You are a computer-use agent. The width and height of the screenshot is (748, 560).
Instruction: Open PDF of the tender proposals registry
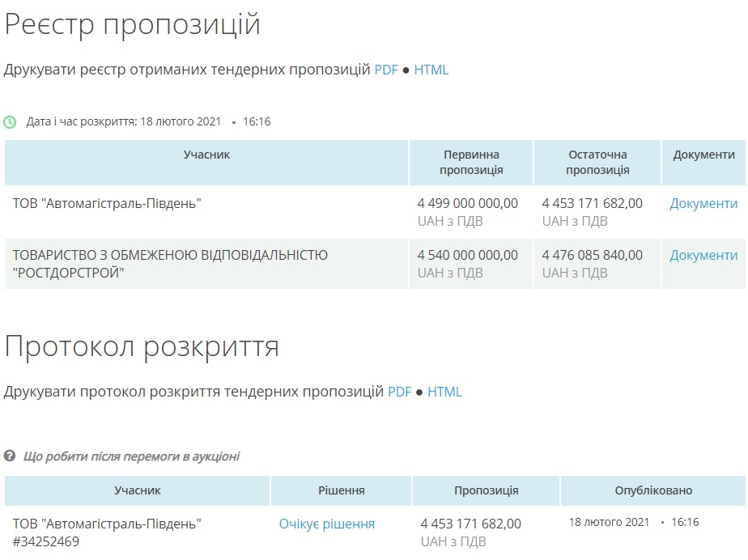click(386, 70)
